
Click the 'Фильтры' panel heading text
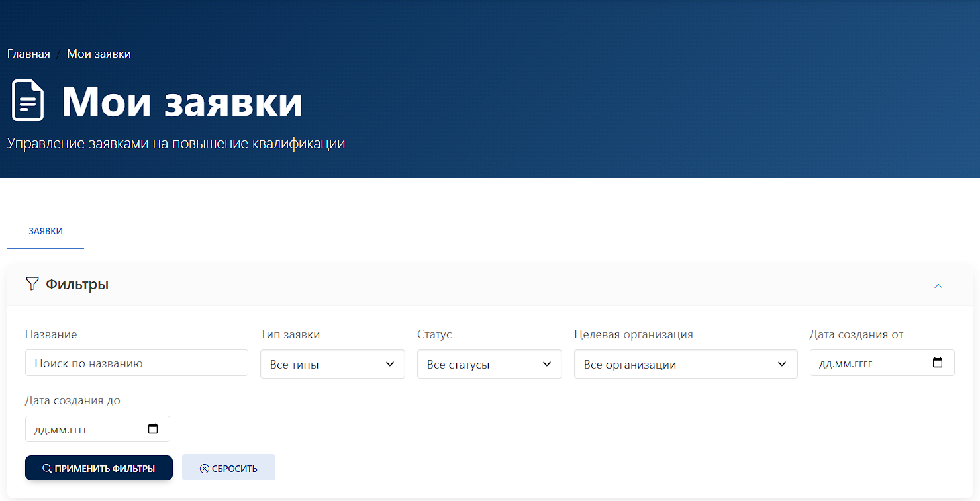[77, 285]
